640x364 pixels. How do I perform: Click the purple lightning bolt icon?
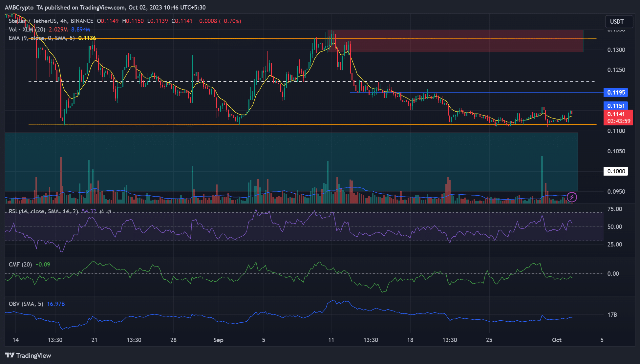[572, 197]
